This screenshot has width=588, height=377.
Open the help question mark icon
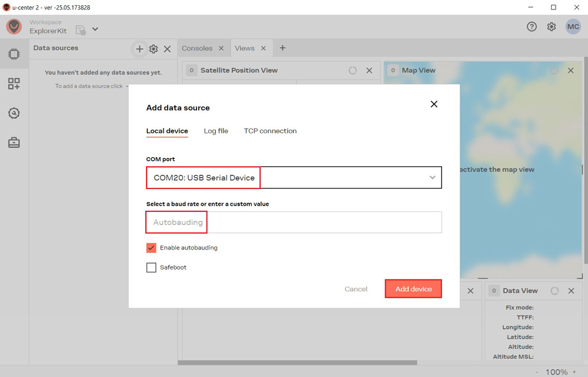[532, 27]
